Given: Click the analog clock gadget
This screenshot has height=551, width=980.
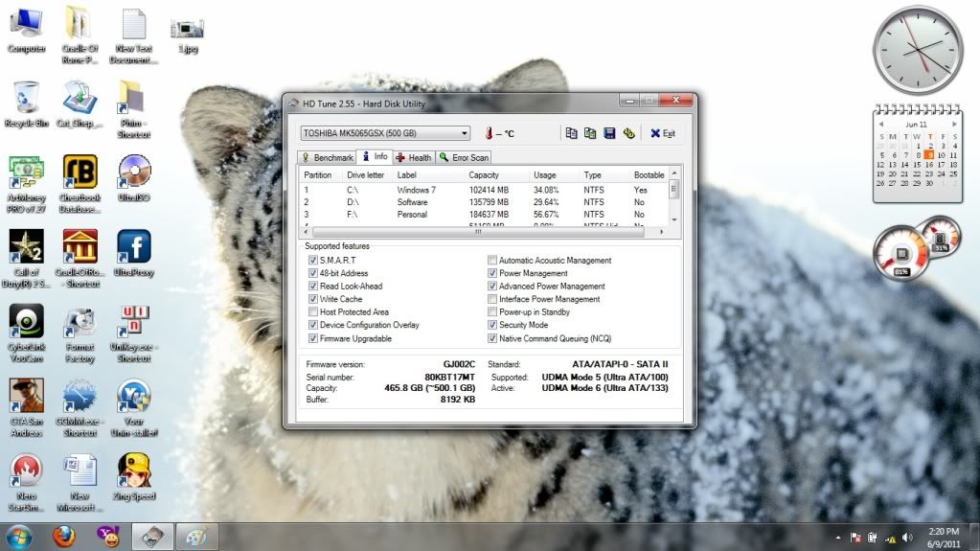Looking at the screenshot, I should point(918,50).
